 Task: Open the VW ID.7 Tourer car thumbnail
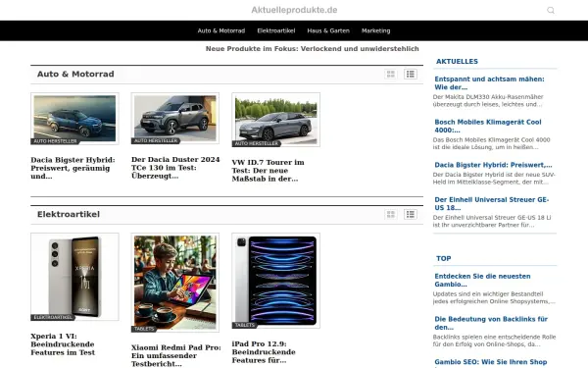tap(275, 120)
